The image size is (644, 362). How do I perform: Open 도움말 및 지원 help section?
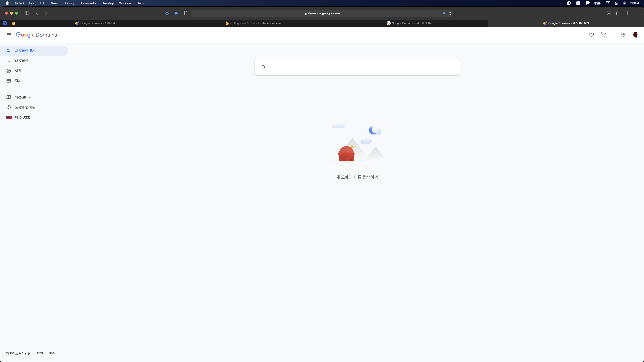[x=25, y=107]
